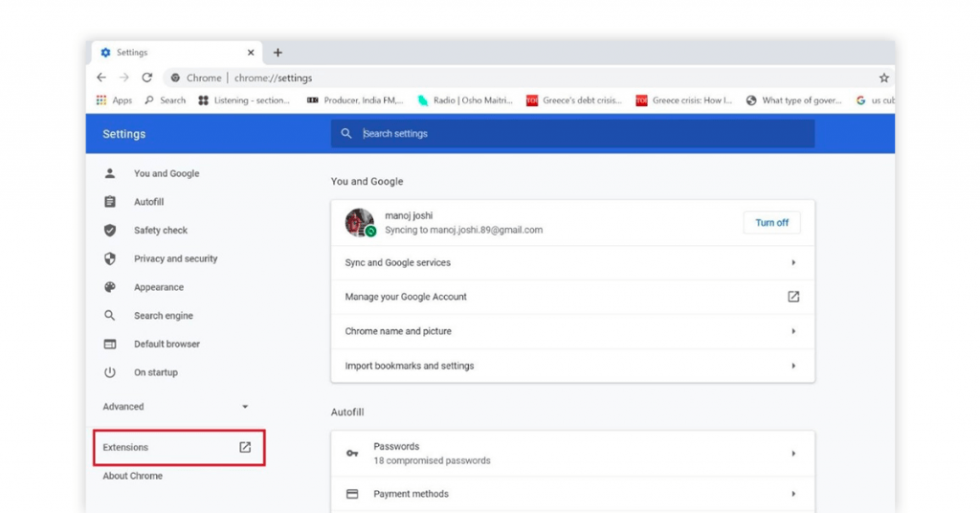This screenshot has height=513, width=980.
Task: Open Appearance settings from sidebar
Action: pos(159,287)
